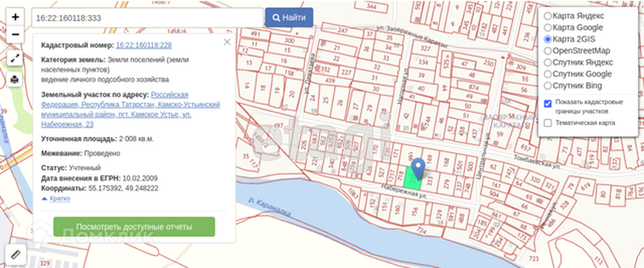Click the р. Карамалка river label
Screen dimensions: 644x268
pyautogui.click(x=270, y=207)
